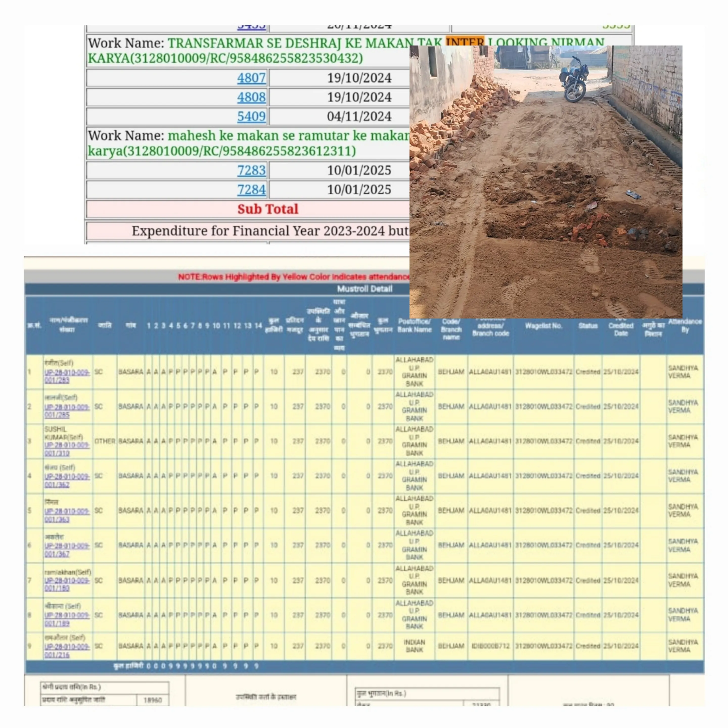This screenshot has height=728, width=728.
Task: Open muster roll link 4808
Action: [251, 97]
